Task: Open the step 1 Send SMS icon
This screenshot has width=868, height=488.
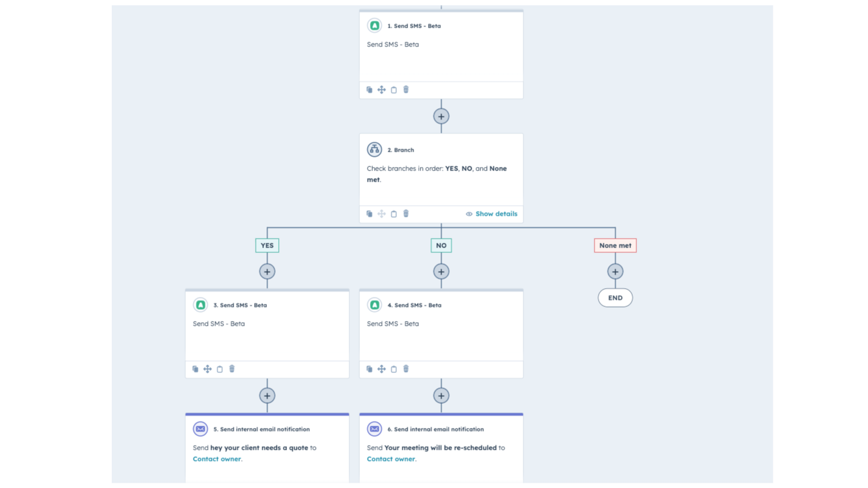Action: 375,26
